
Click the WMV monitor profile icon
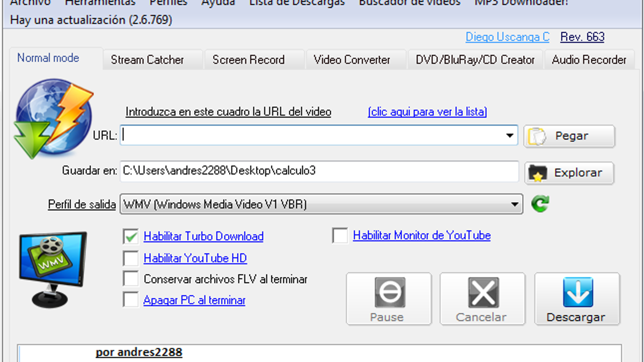[x=53, y=270]
